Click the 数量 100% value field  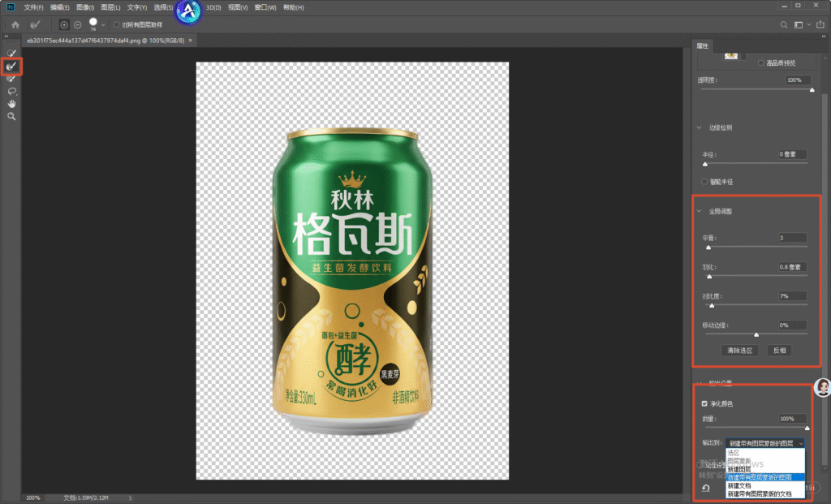792,419
